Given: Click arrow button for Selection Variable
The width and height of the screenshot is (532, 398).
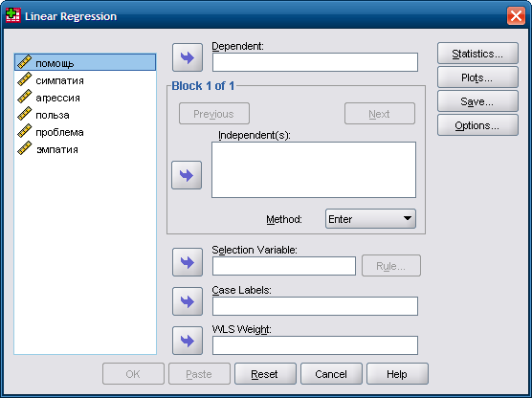Looking at the screenshot, I should click(188, 262).
